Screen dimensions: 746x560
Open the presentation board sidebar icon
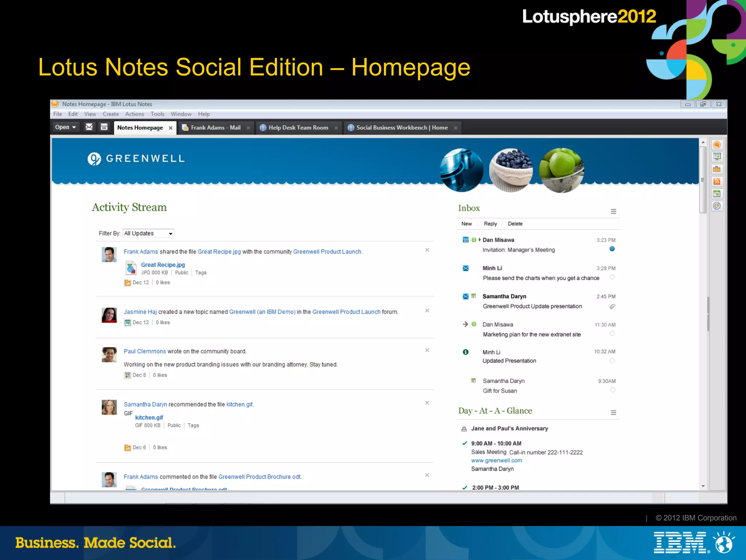pos(716,157)
